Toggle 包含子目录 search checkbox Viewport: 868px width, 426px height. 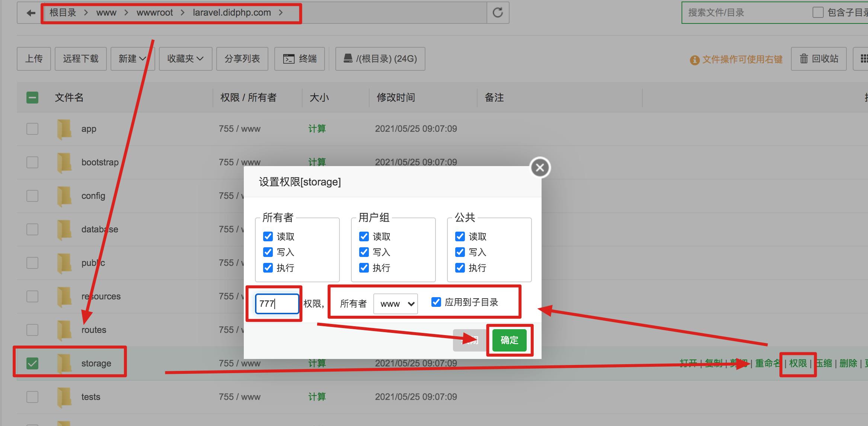(x=818, y=12)
